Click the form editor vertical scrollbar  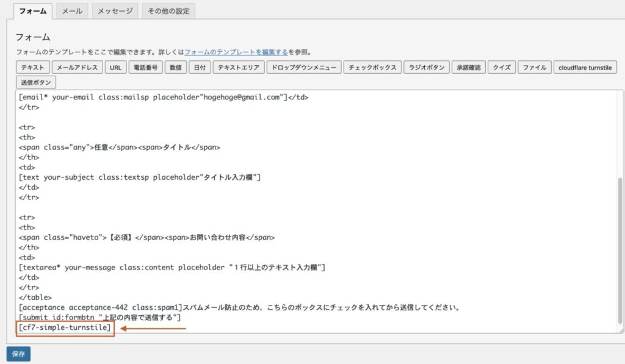pos(620,251)
